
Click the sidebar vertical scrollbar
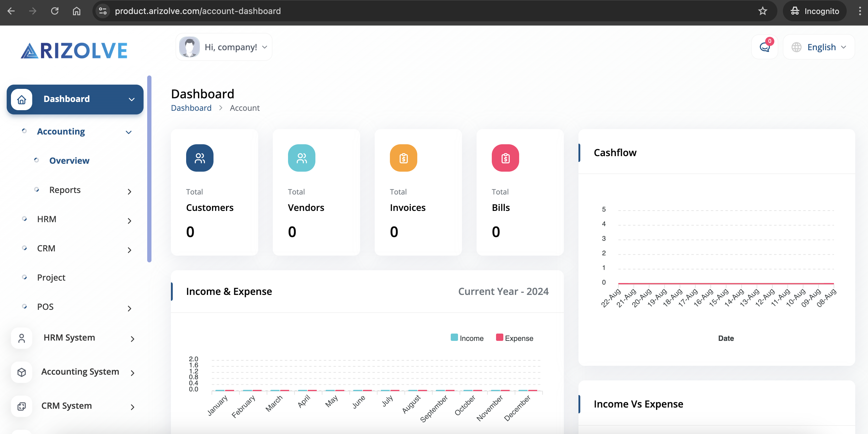click(x=149, y=169)
